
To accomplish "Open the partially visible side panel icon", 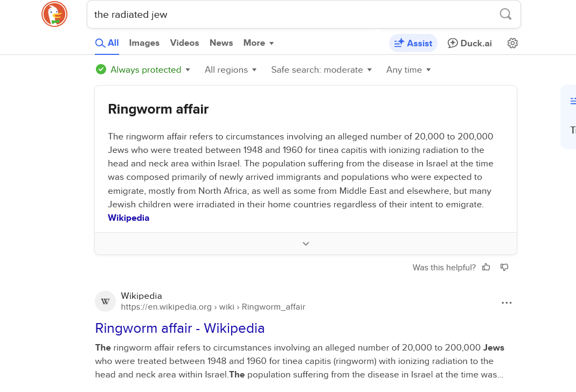I will tap(573, 101).
